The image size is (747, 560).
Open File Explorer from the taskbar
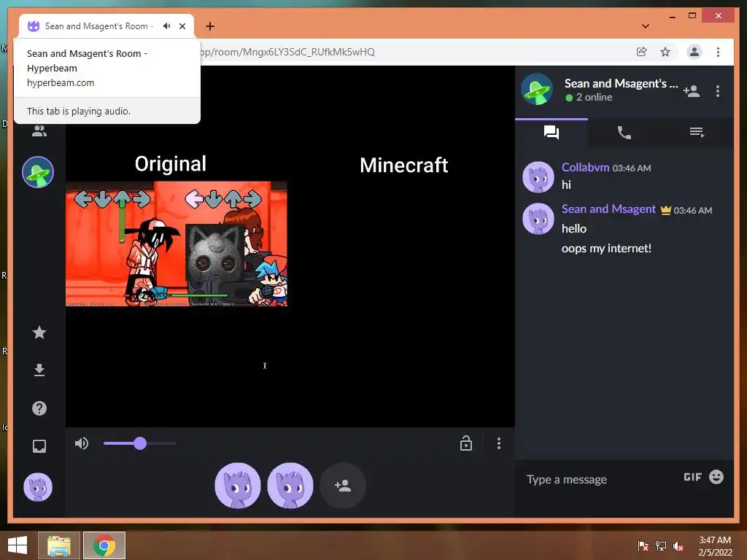click(x=59, y=545)
